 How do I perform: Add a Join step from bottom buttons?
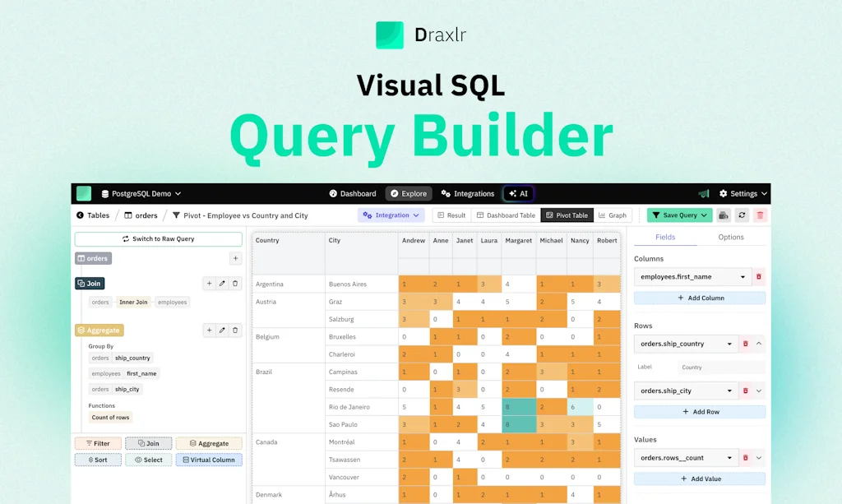[149, 443]
